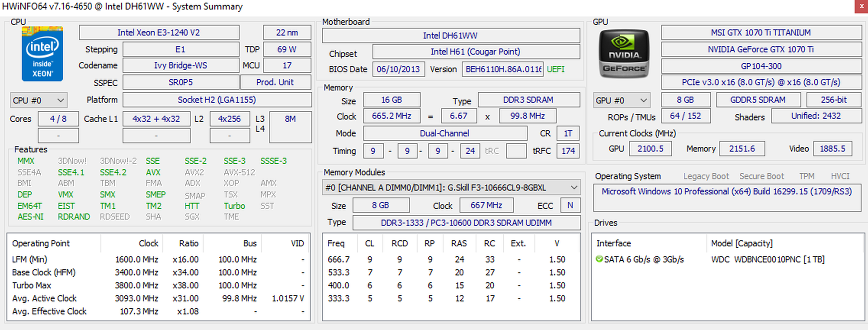The height and width of the screenshot is (330, 868).
Task: Open the GPU #0 selector dropdown
Action: coord(622,100)
